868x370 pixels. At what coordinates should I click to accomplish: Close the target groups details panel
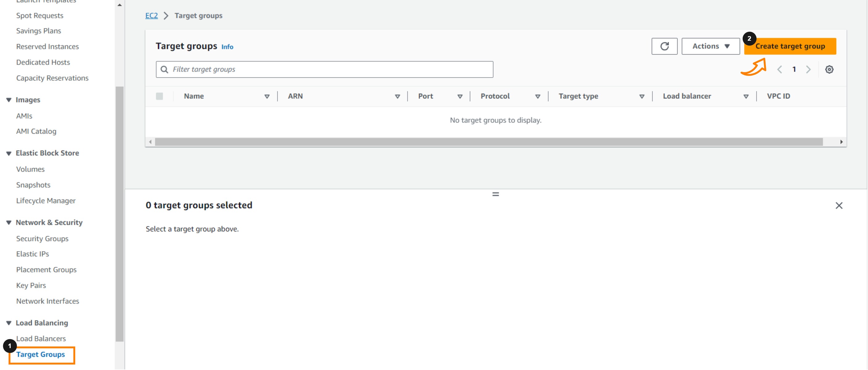[x=839, y=206]
